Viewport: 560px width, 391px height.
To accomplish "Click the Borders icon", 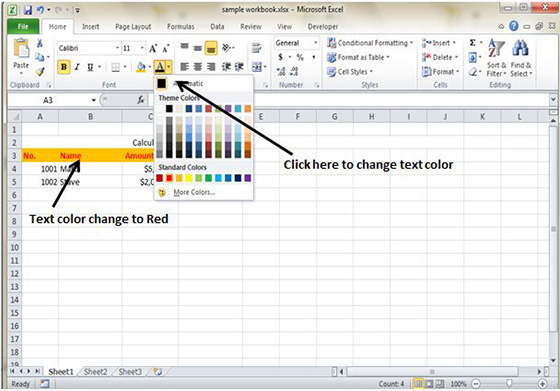I will coord(115,67).
